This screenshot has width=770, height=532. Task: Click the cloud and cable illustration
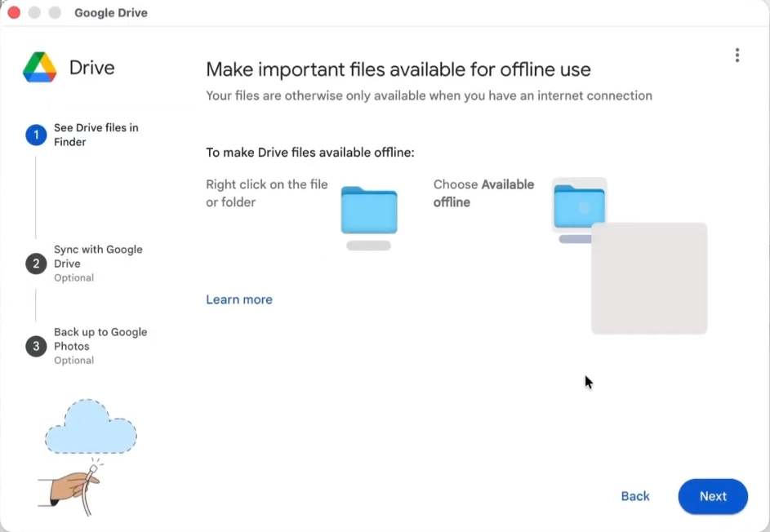click(x=88, y=456)
